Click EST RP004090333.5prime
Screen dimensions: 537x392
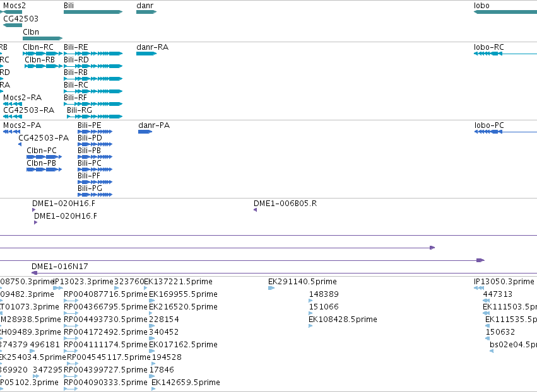[x=71, y=389]
